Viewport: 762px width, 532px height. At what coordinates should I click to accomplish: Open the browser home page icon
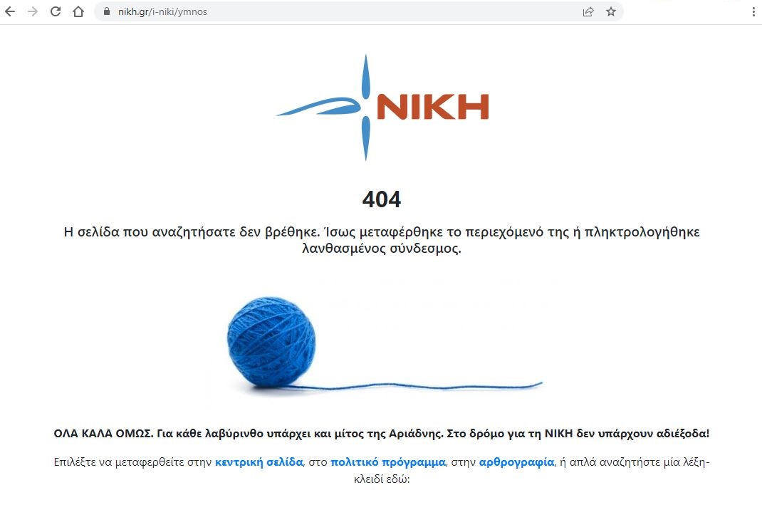[78, 11]
